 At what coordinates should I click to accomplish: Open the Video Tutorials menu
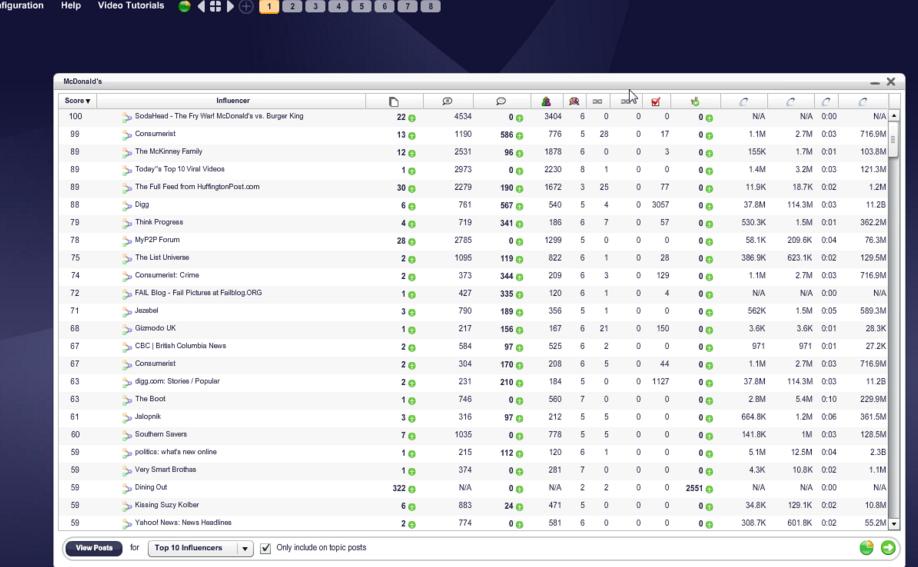pyautogui.click(x=131, y=5)
